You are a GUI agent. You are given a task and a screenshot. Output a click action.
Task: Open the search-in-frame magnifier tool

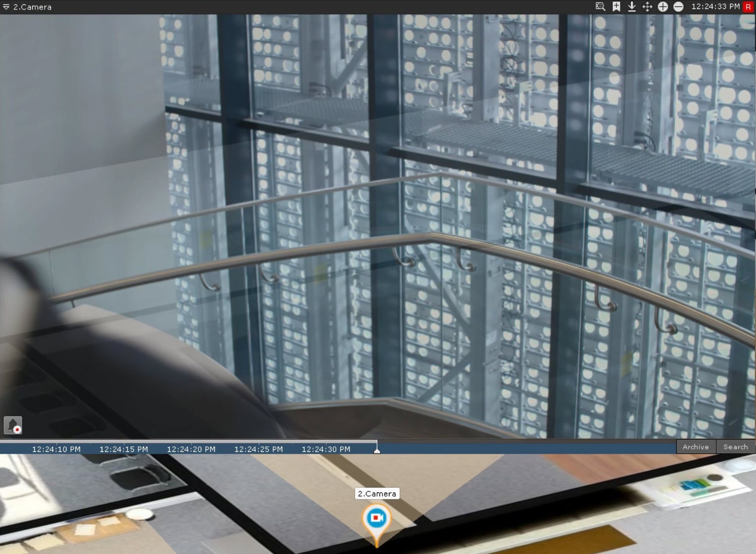[x=600, y=7]
